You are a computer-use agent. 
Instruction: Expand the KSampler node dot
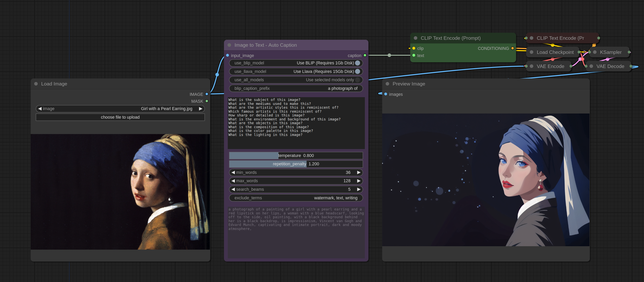(595, 52)
